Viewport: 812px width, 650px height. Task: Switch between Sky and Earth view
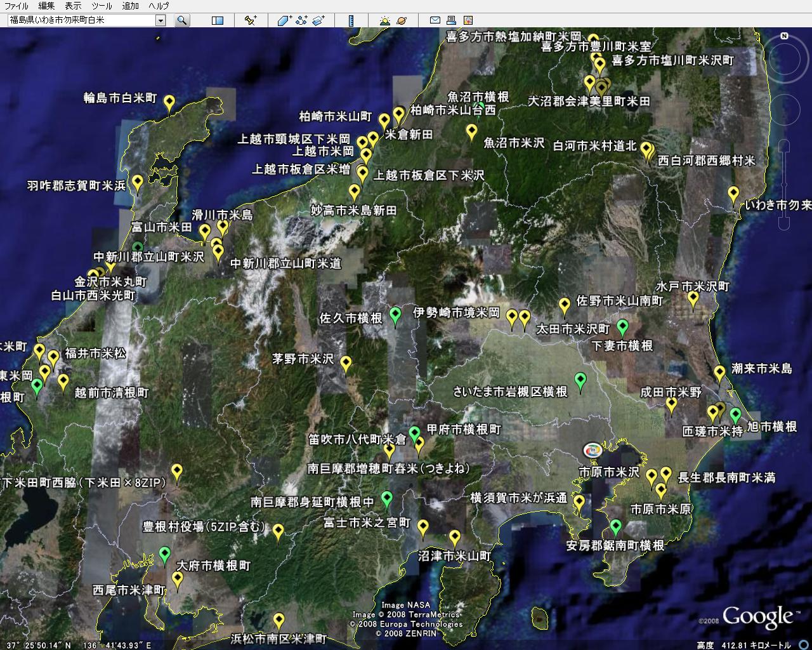click(x=402, y=20)
